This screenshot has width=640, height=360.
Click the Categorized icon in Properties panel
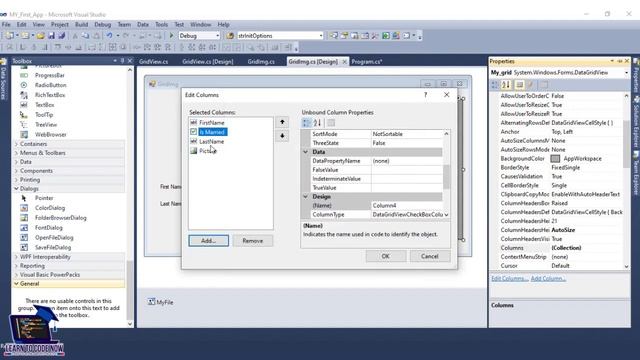click(x=495, y=85)
